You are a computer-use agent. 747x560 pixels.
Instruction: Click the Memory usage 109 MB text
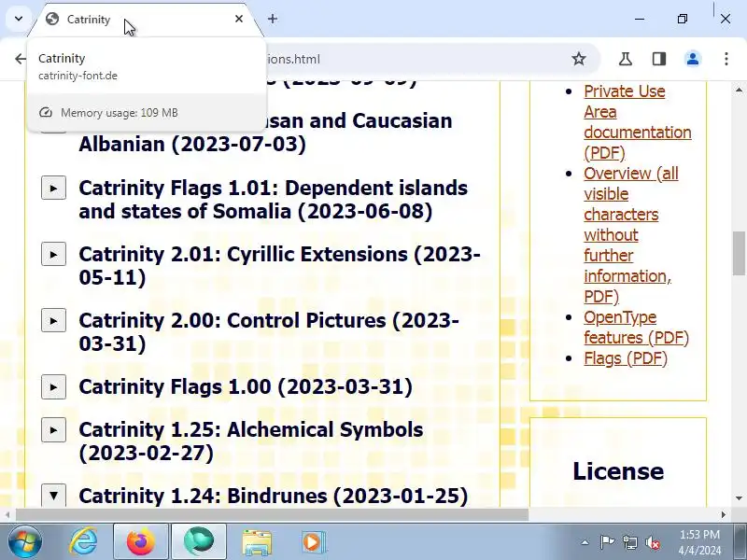(120, 113)
